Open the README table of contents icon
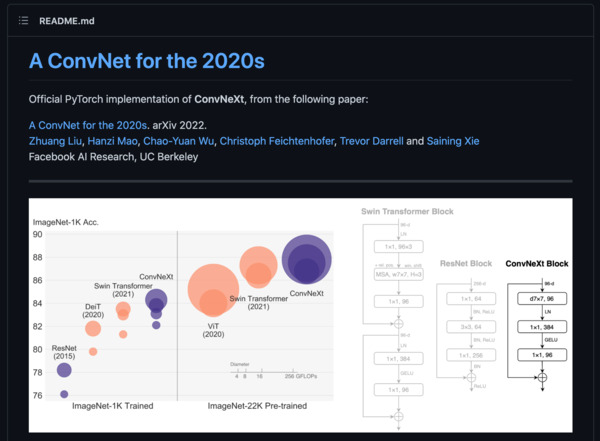 pos(23,21)
